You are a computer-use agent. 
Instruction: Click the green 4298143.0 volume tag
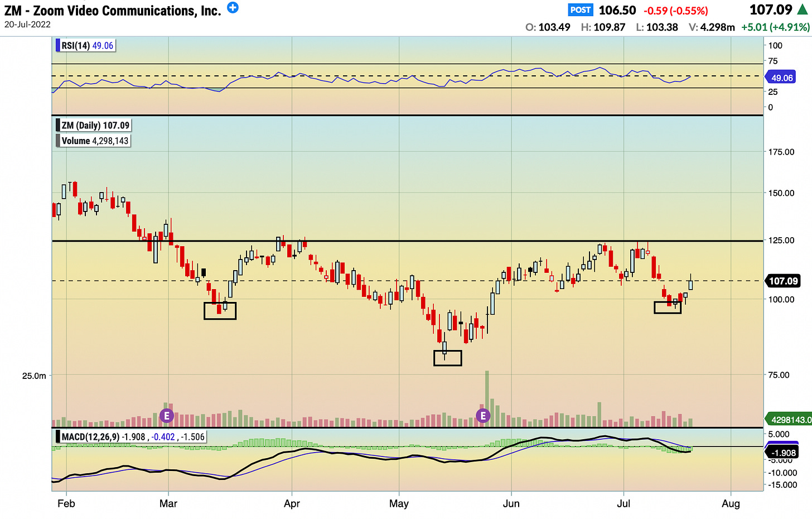pyautogui.click(x=789, y=420)
